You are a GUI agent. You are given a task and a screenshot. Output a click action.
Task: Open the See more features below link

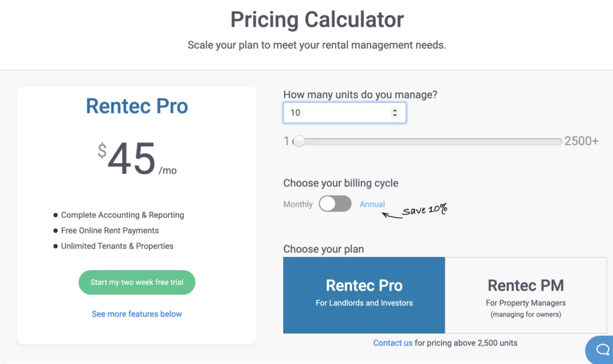click(137, 314)
